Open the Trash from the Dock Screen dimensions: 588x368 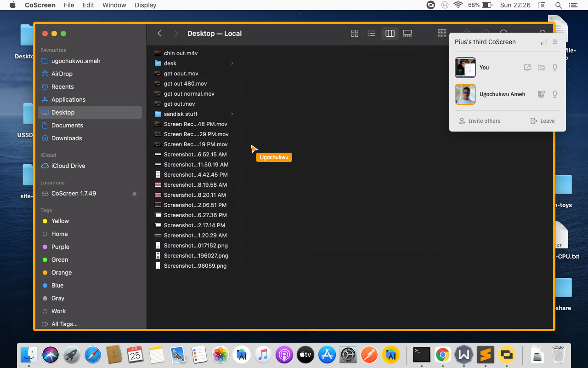click(x=559, y=355)
